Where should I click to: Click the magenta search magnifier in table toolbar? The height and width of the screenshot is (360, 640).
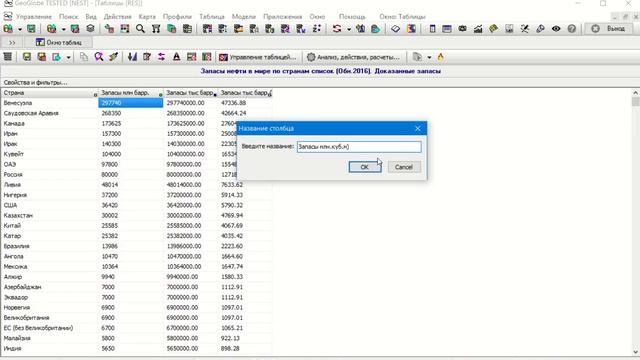pos(99,57)
